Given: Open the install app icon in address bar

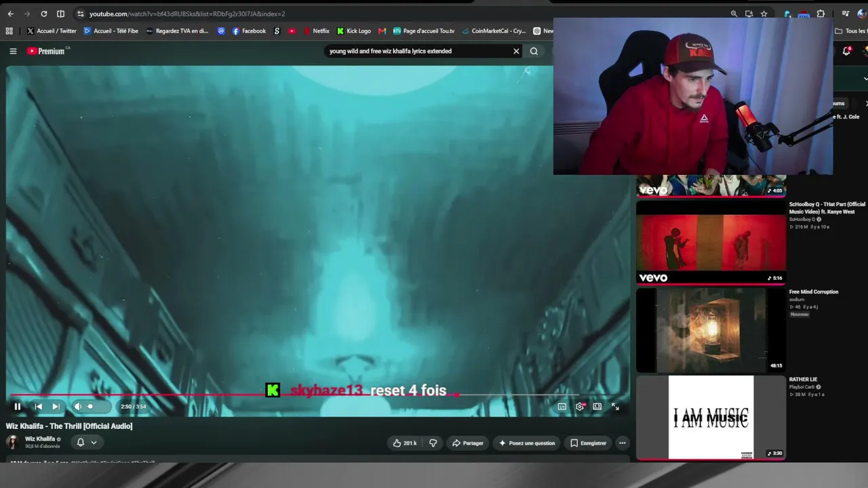Looking at the screenshot, I should pyautogui.click(x=749, y=14).
